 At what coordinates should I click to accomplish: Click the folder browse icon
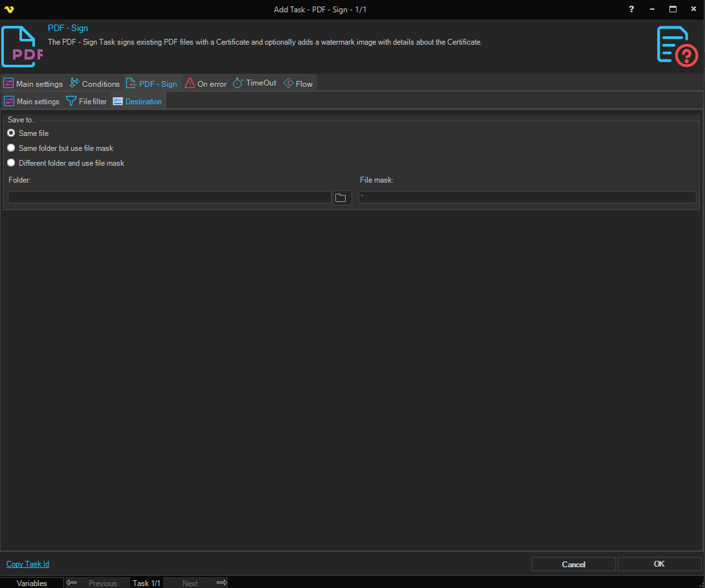(341, 198)
